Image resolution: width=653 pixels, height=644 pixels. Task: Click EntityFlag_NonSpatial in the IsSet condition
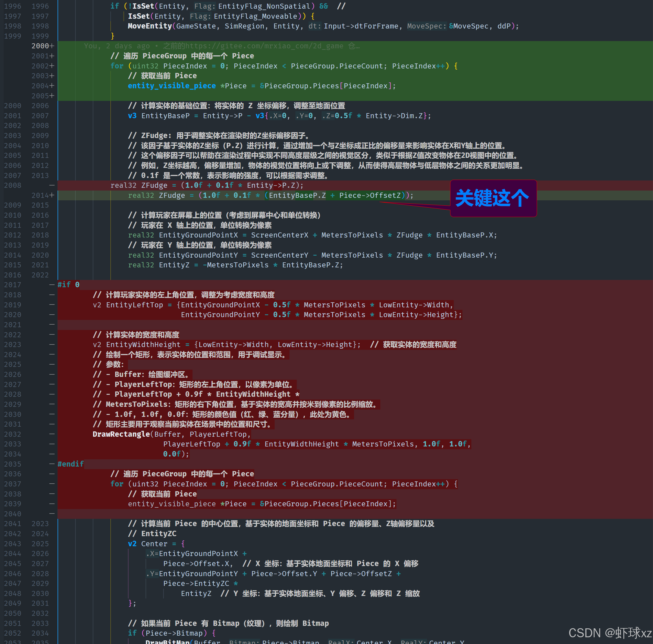click(x=264, y=6)
